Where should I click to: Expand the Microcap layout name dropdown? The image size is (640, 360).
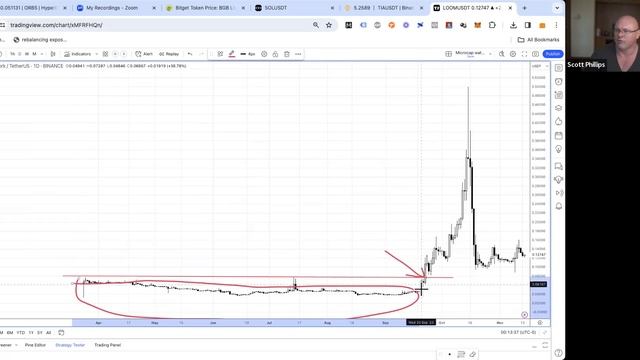pos(490,54)
